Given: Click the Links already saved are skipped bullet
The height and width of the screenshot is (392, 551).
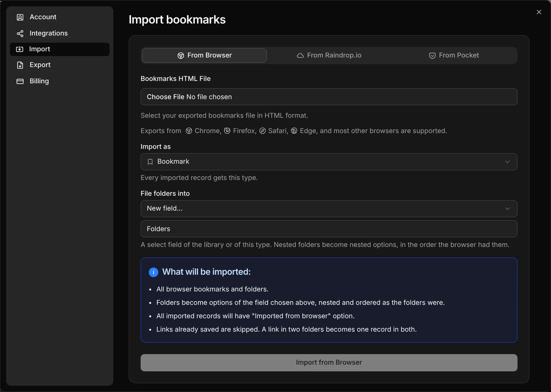Looking at the screenshot, I should coord(287,330).
